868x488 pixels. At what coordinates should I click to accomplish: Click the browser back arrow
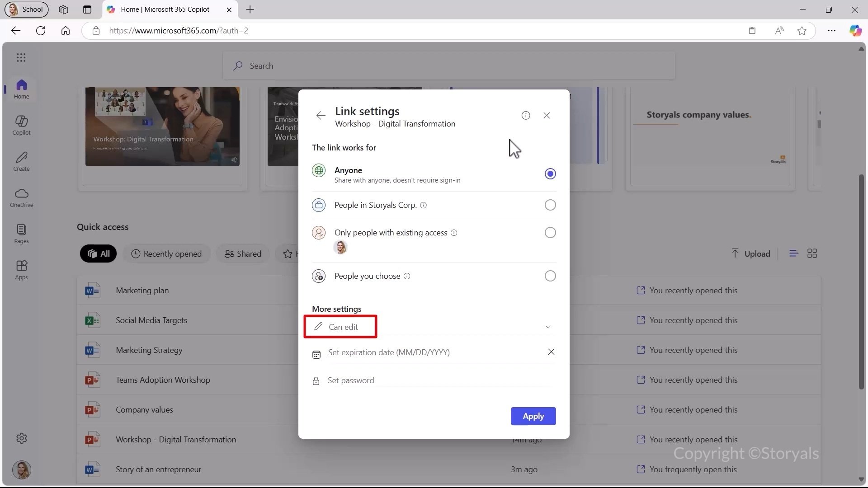tap(16, 31)
